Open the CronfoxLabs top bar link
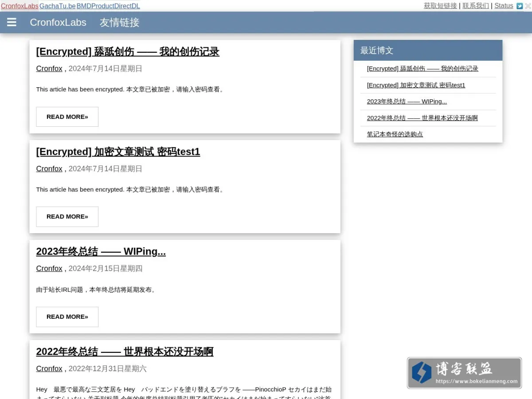Image resolution: width=532 pixels, height=399 pixels. (20, 6)
